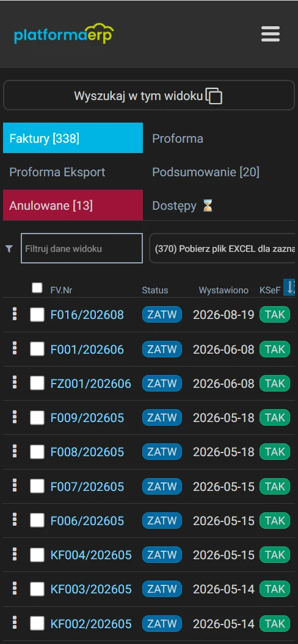Screen dimensions: 298x644
Task: Open invoice link KF002/202605
Action: pyautogui.click(x=91, y=623)
